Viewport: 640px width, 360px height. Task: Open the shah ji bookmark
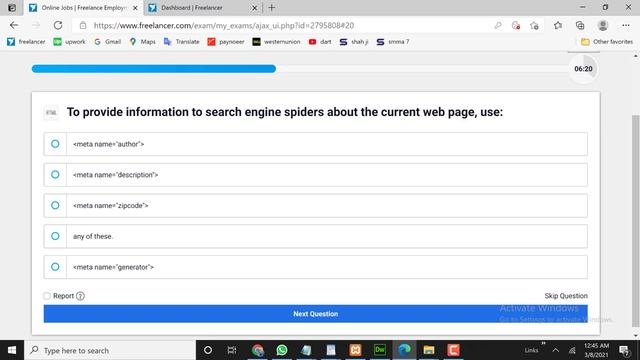[354, 42]
